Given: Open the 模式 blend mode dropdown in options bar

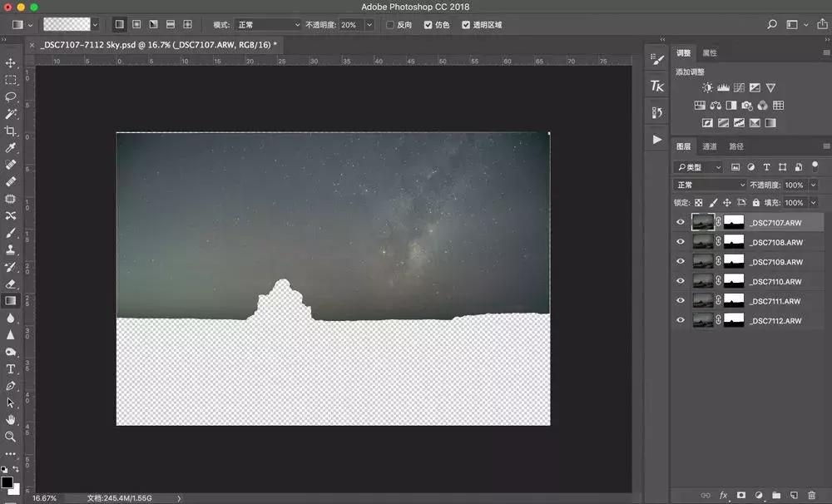Looking at the screenshot, I should click(x=267, y=25).
